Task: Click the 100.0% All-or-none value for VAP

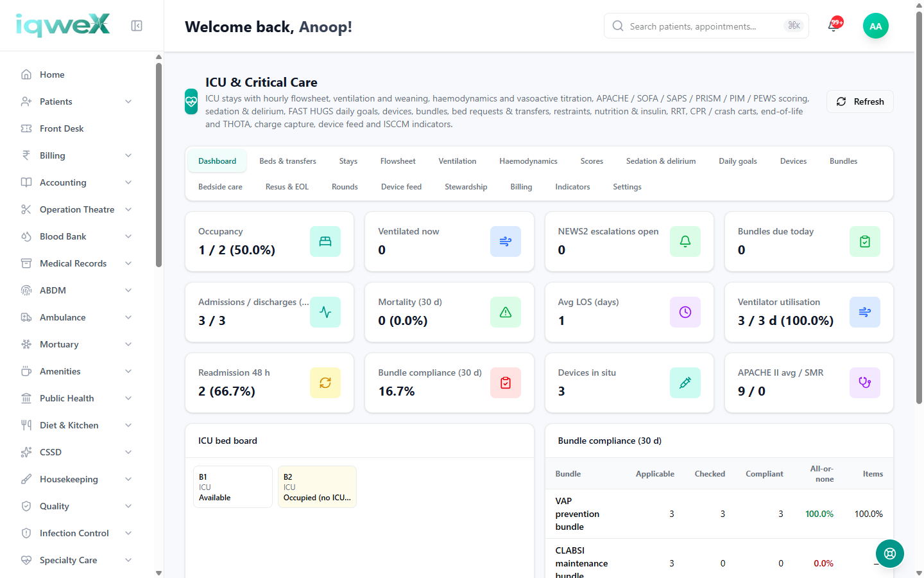Action: [819, 514]
